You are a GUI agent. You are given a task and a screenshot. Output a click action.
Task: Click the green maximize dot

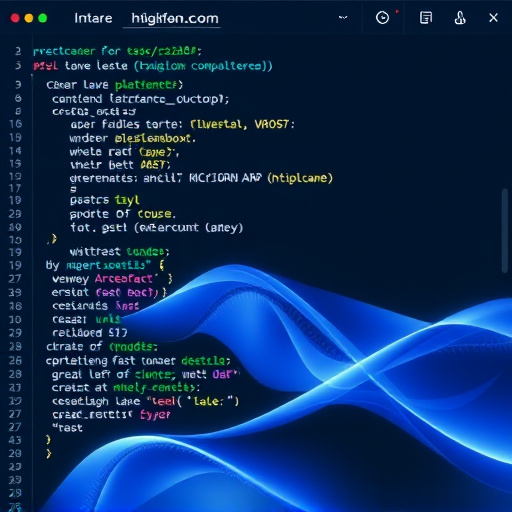coord(43,18)
